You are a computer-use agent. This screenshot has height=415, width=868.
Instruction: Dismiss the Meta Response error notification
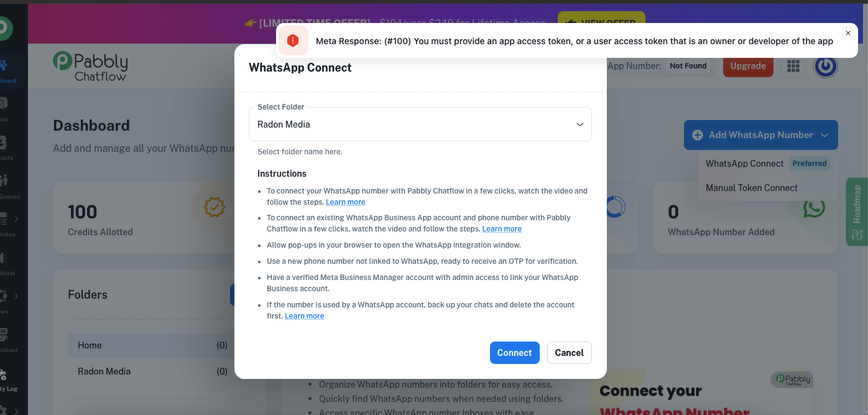tap(847, 33)
